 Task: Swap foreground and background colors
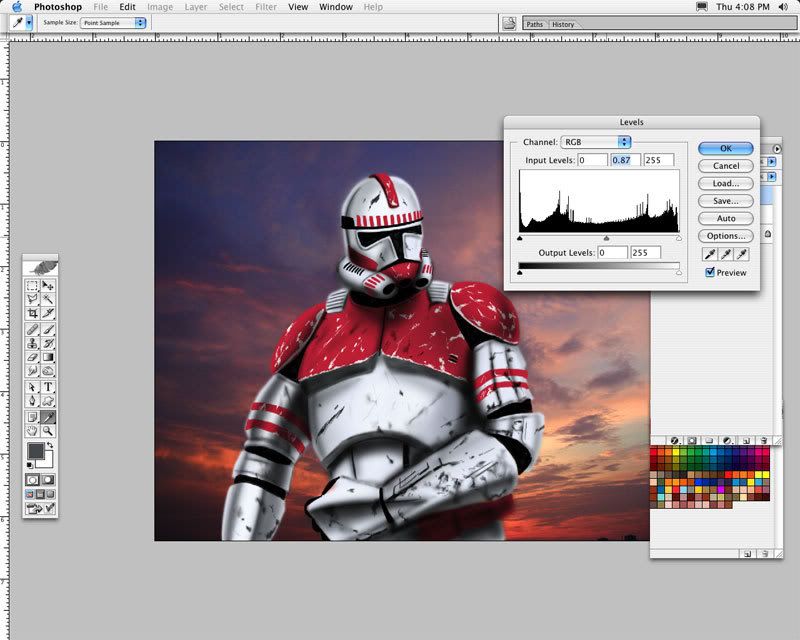coord(50,446)
